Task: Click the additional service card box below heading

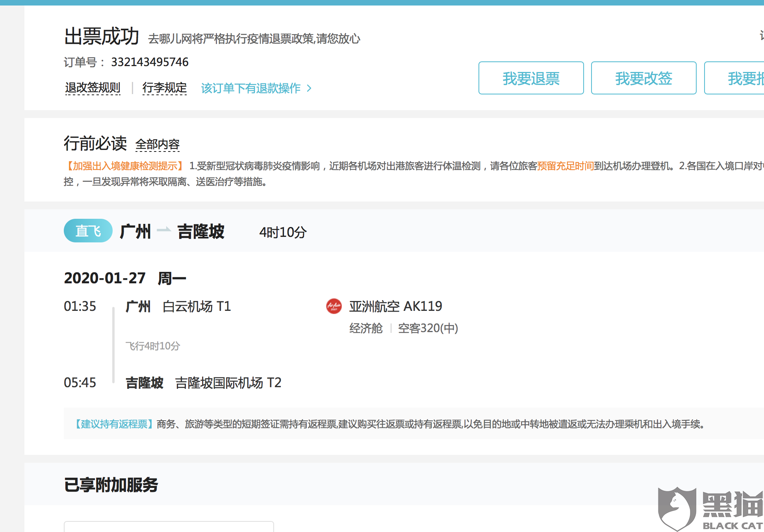Action: click(169, 526)
